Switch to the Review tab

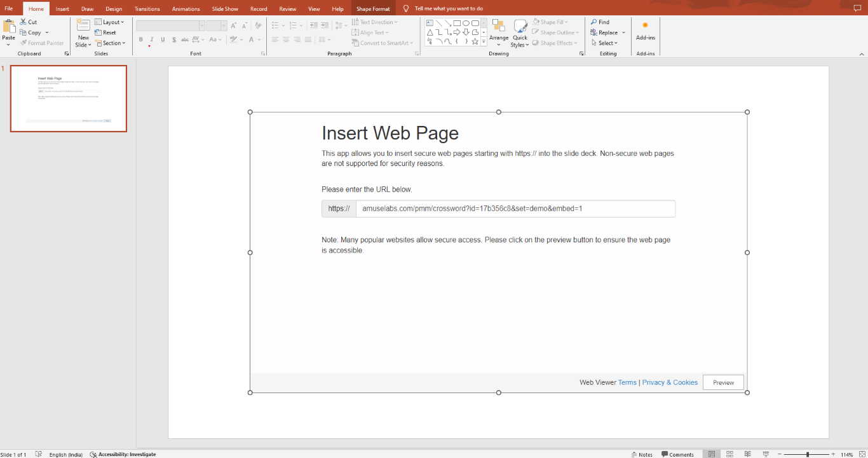pyautogui.click(x=288, y=9)
